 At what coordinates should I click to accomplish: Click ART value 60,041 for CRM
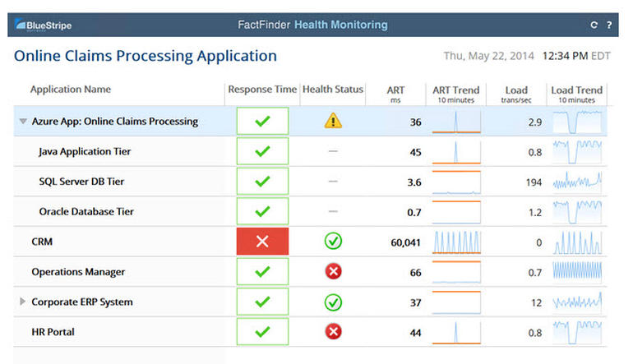pyautogui.click(x=406, y=242)
